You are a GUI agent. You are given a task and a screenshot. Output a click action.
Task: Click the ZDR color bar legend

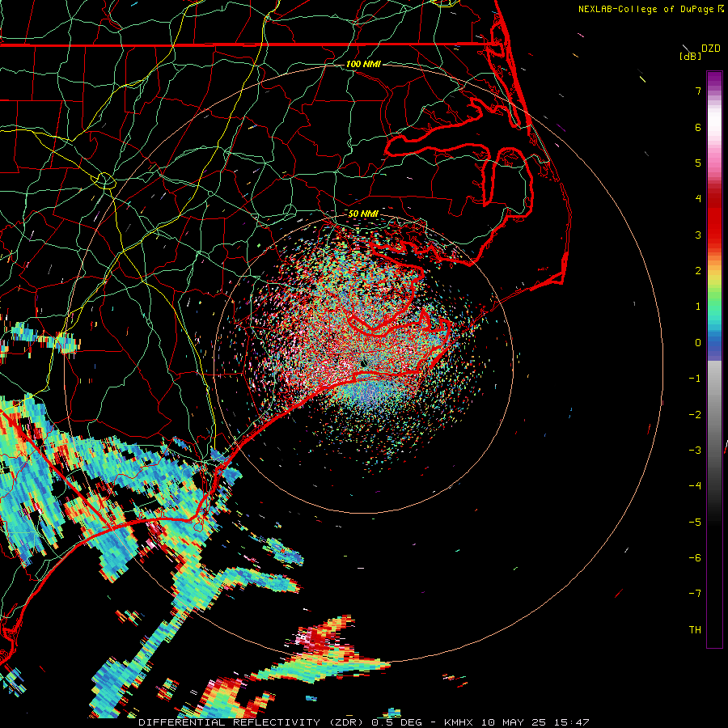point(714,359)
